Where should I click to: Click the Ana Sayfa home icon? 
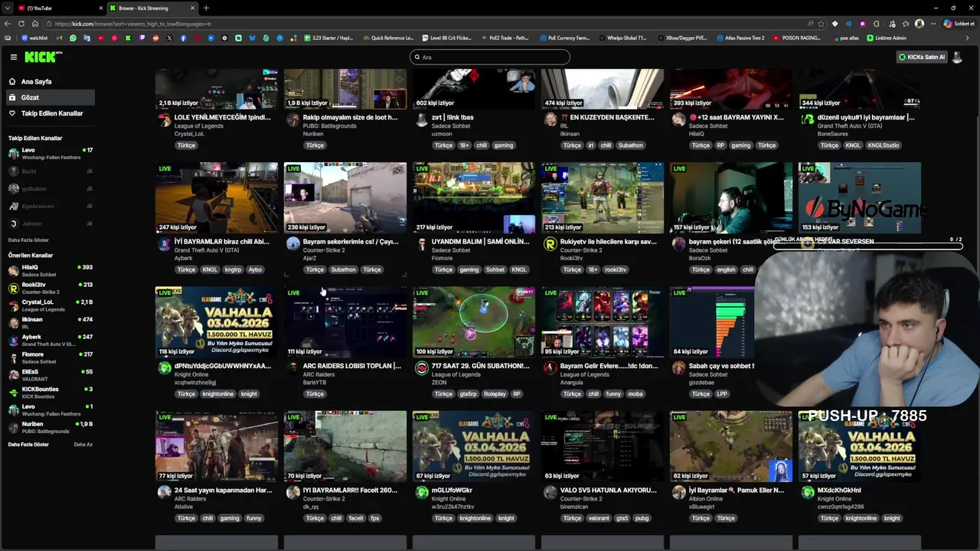(x=12, y=81)
